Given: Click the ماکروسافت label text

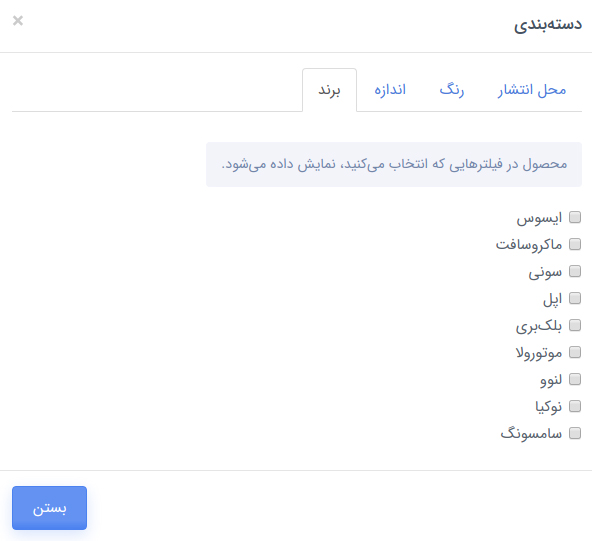Looking at the screenshot, I should tap(529, 245).
